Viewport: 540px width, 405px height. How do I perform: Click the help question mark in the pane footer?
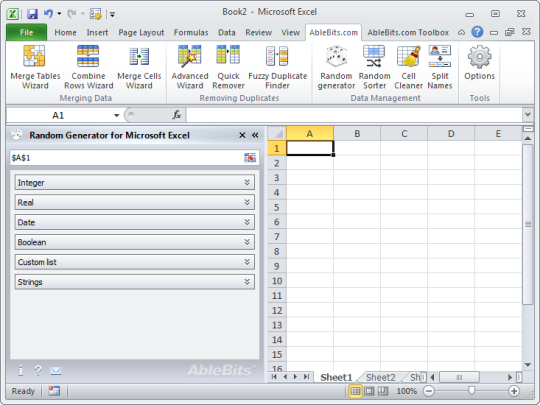click(38, 371)
